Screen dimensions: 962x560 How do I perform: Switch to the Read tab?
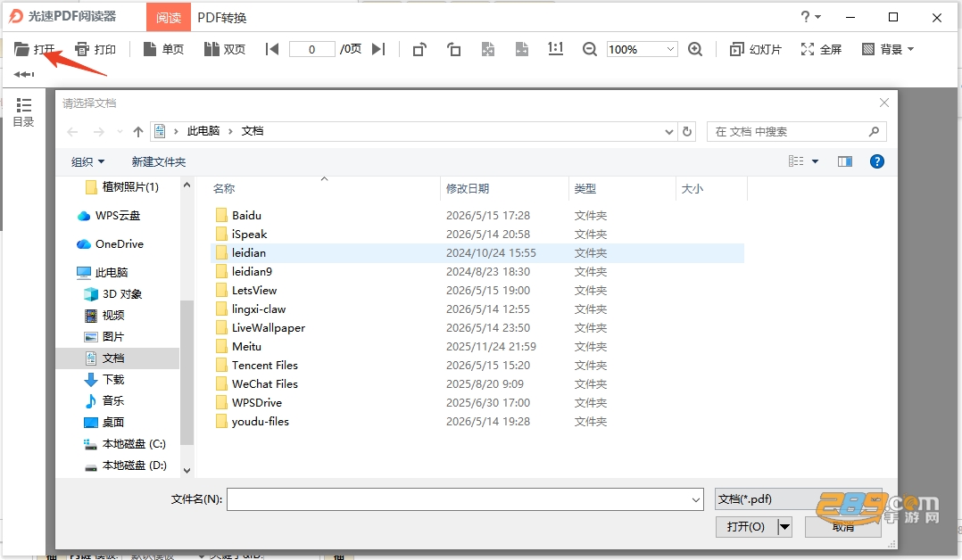click(x=168, y=17)
